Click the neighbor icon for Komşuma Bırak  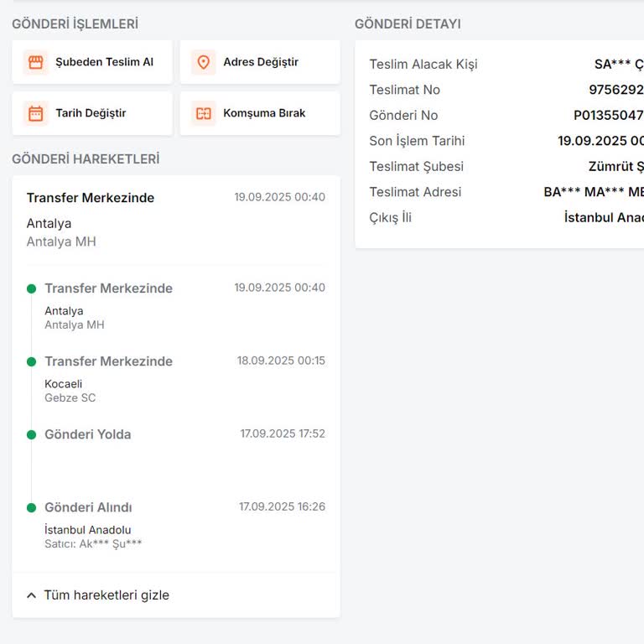[203, 113]
